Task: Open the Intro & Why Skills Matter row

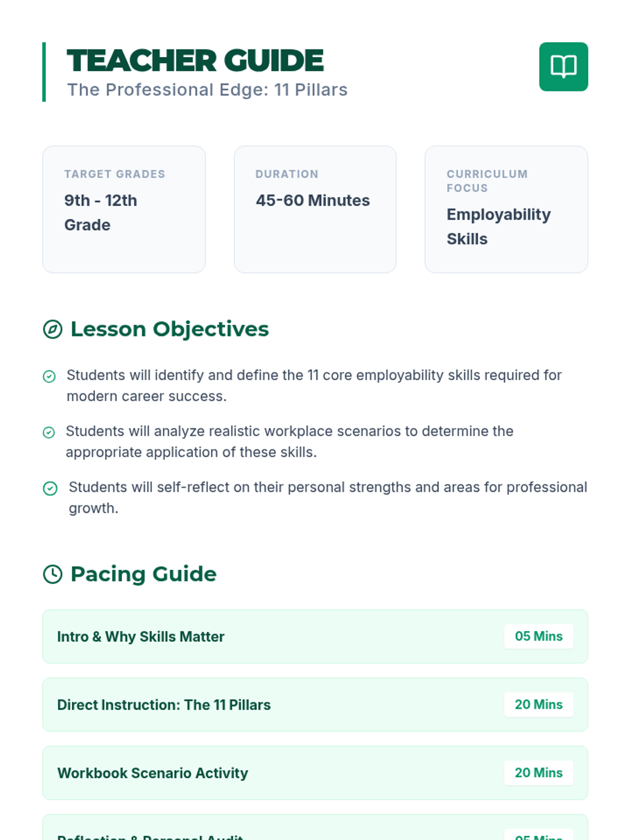Action: pyautogui.click(x=315, y=636)
